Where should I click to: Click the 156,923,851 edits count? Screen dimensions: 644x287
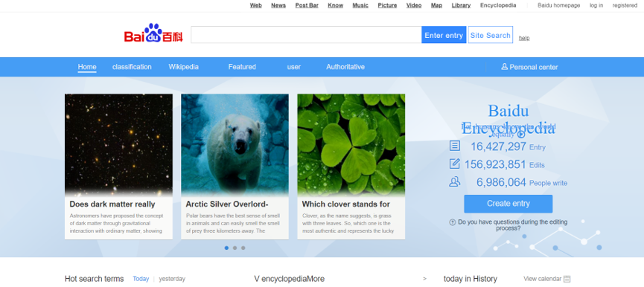pos(495,164)
